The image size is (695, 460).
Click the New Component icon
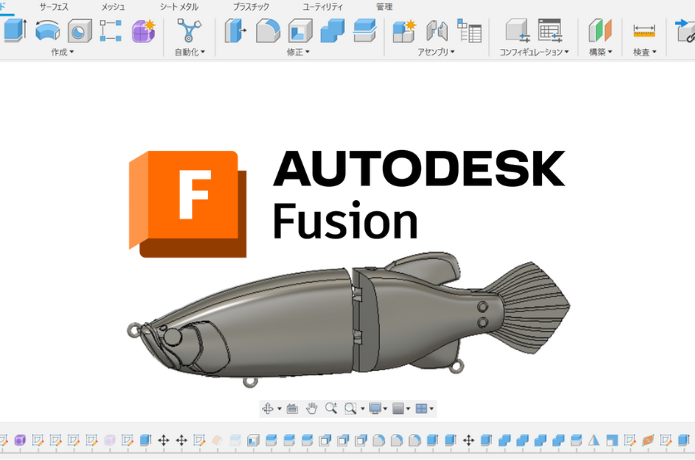click(x=404, y=31)
